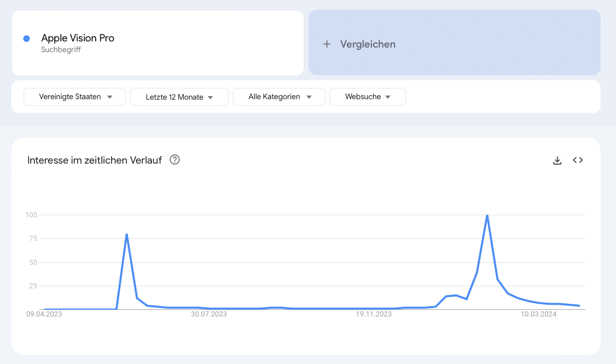Click the Suchbegriff label under the term
Screen dimensions: 616x364
pos(61,50)
